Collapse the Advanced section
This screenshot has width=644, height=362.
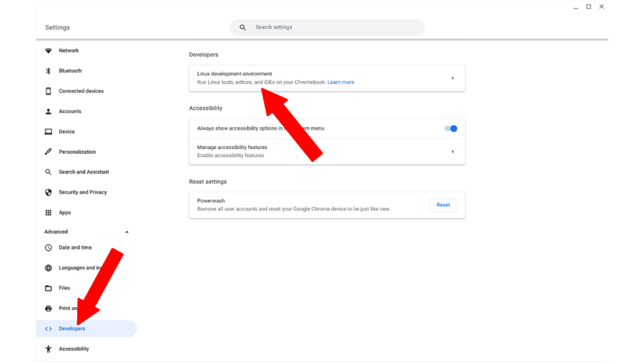(x=127, y=231)
